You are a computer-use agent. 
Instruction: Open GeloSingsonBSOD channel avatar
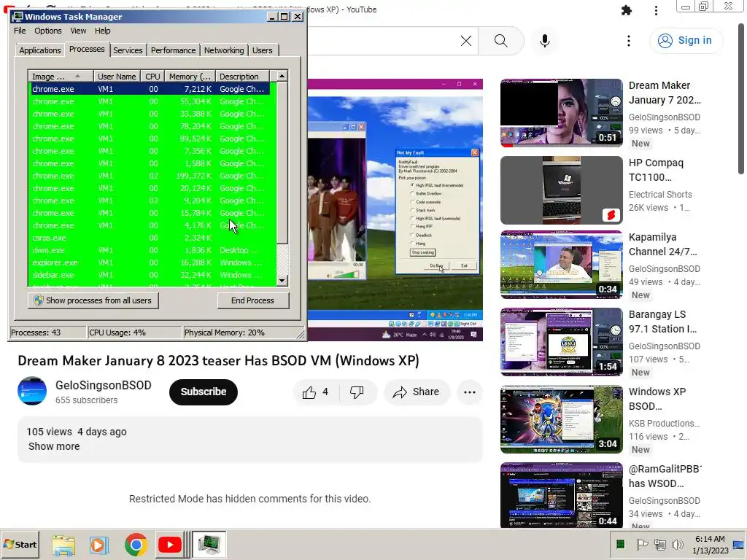[32, 391]
